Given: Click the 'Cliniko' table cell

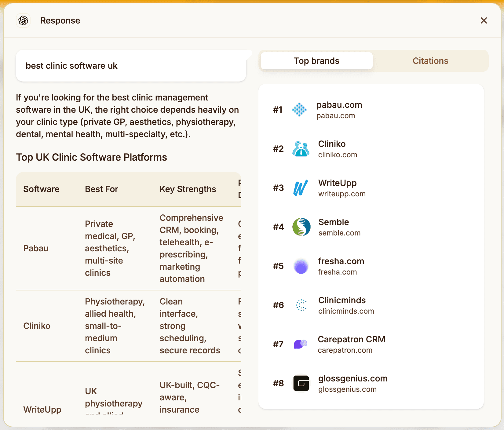Looking at the screenshot, I should click(37, 326).
